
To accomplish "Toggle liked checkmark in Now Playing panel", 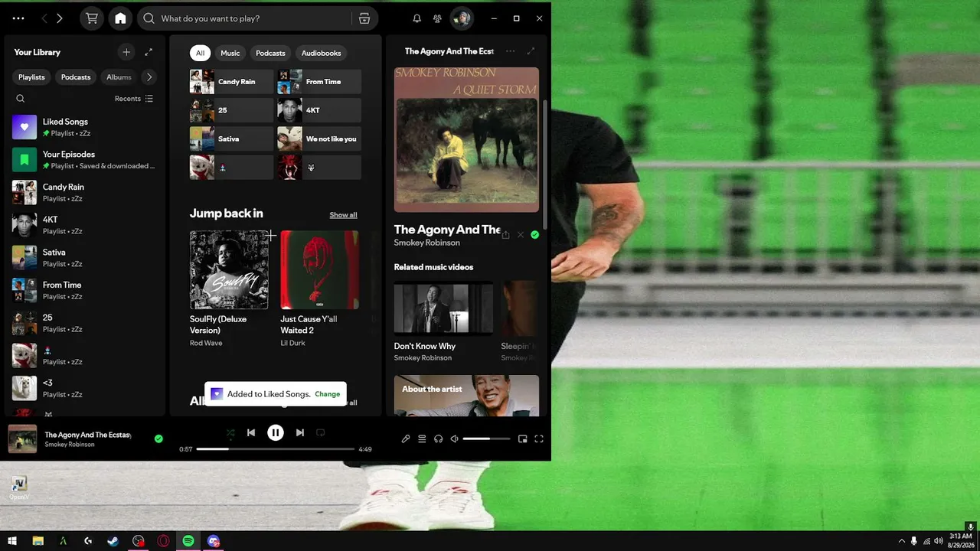I will coord(535,235).
